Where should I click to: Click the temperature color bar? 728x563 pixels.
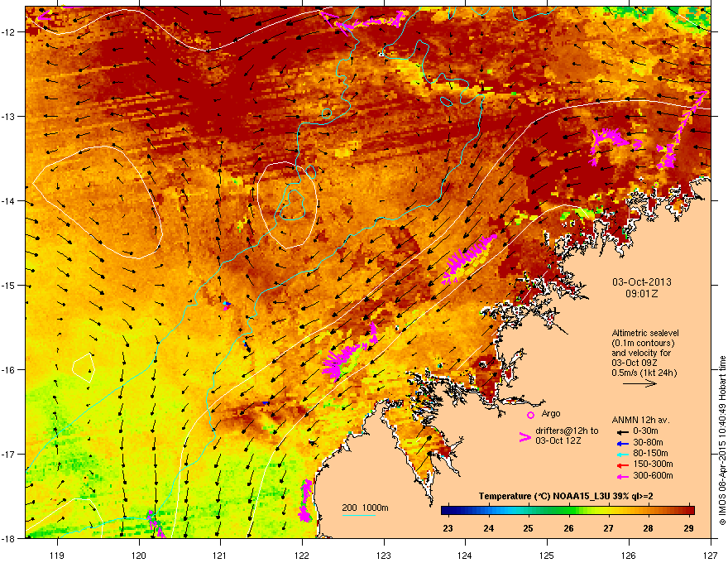pyautogui.click(x=568, y=510)
